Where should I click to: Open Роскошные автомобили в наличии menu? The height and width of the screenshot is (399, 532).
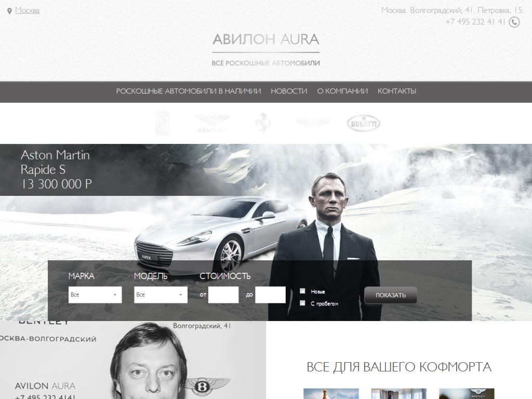tap(189, 91)
